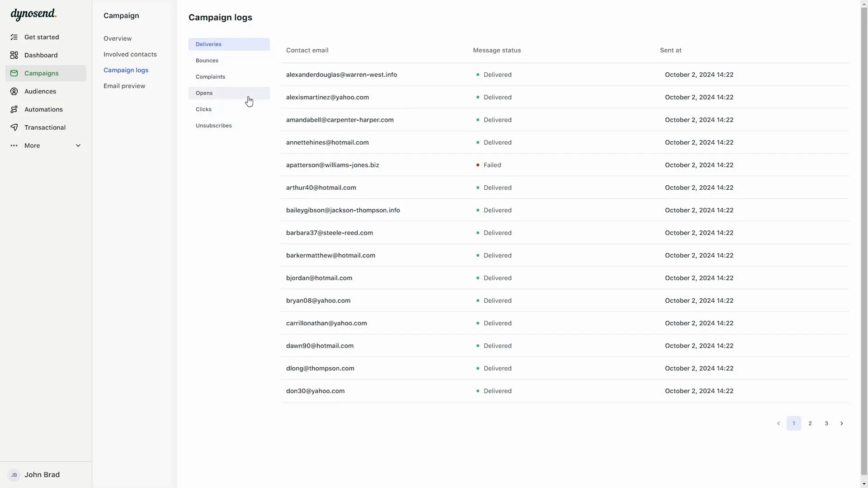The image size is (868, 488).
Task: Open the Unsubscribes section
Action: 213,125
